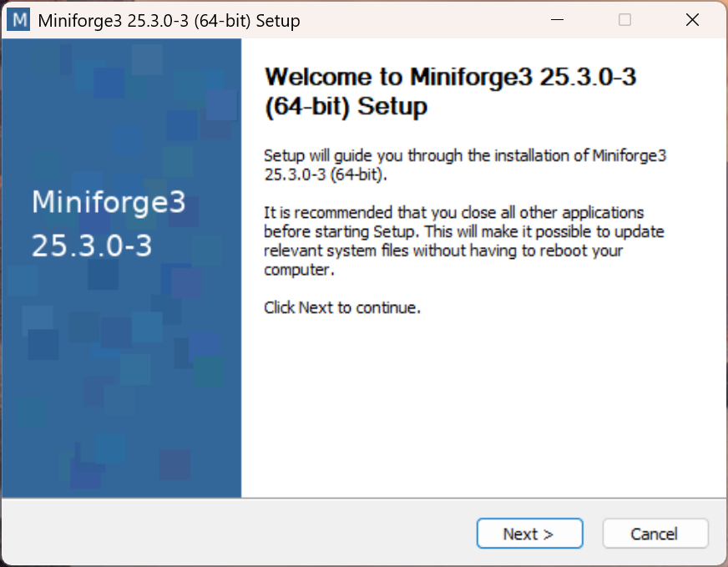Screen dimensions: 728x567
Task: Close the installer with the X button
Action: (x=692, y=19)
